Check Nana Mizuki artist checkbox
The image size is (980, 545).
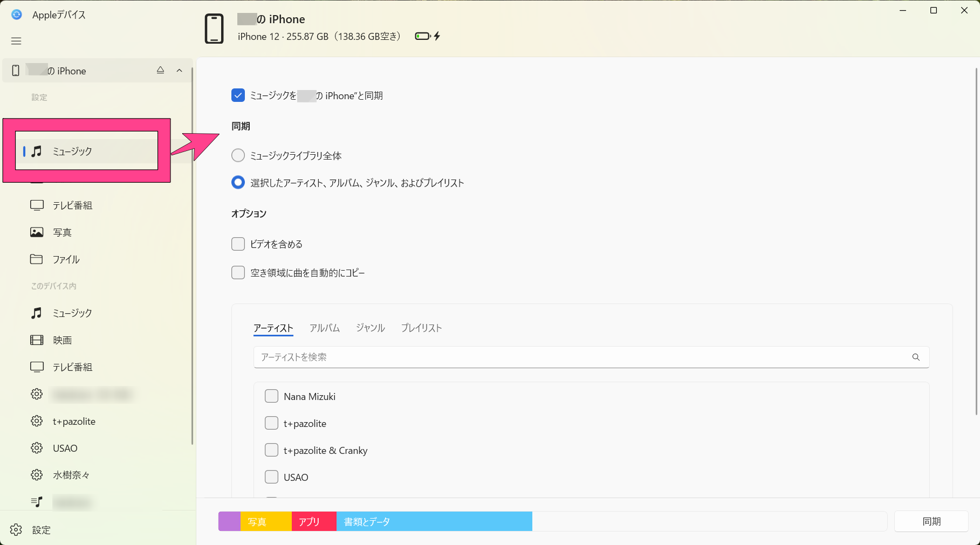[x=271, y=396]
